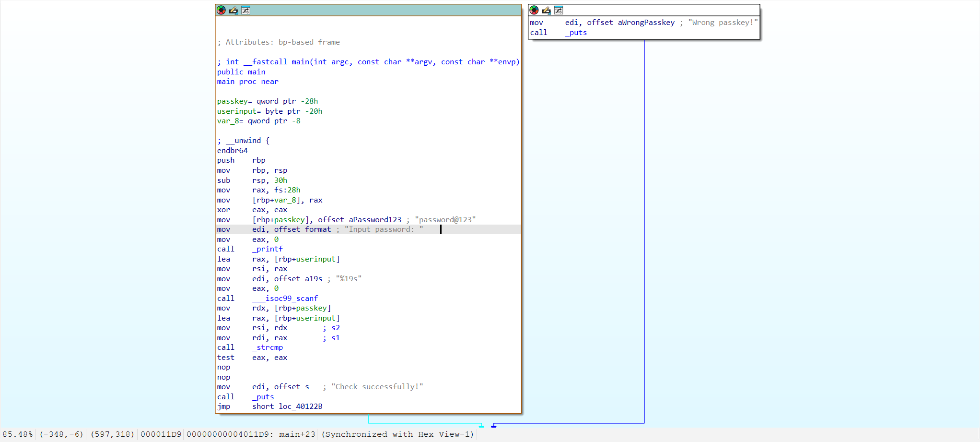Click the aWrongPasskey offset reference
980x442 pixels.
646,23
